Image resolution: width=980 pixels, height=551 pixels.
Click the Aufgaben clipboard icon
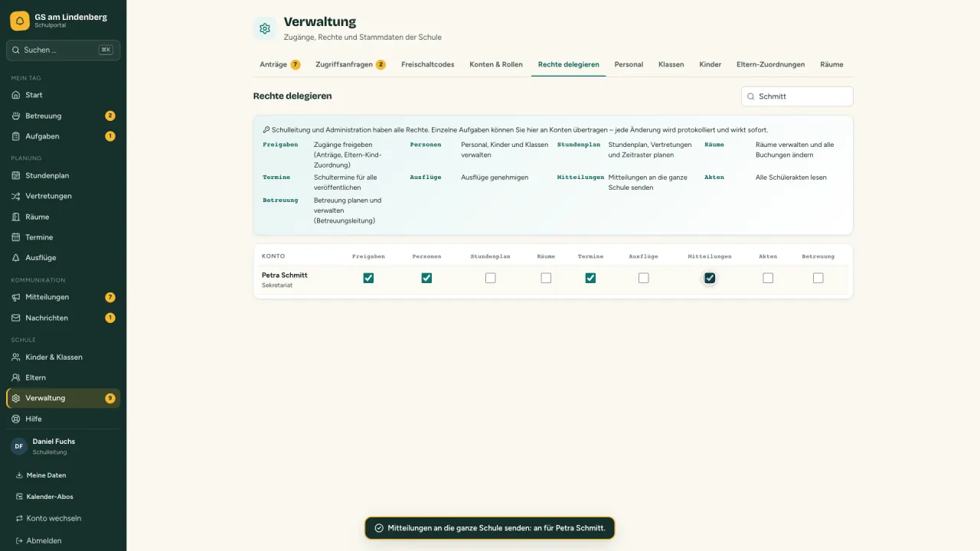click(16, 136)
